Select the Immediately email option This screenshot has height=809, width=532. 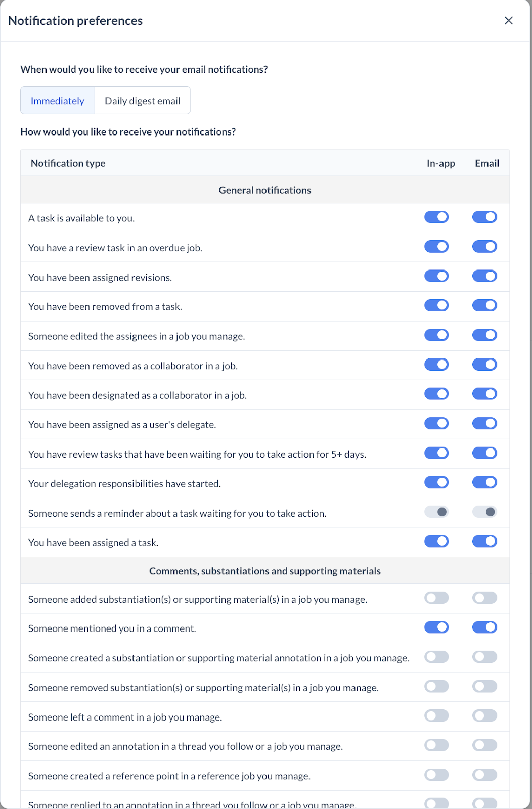click(x=58, y=101)
